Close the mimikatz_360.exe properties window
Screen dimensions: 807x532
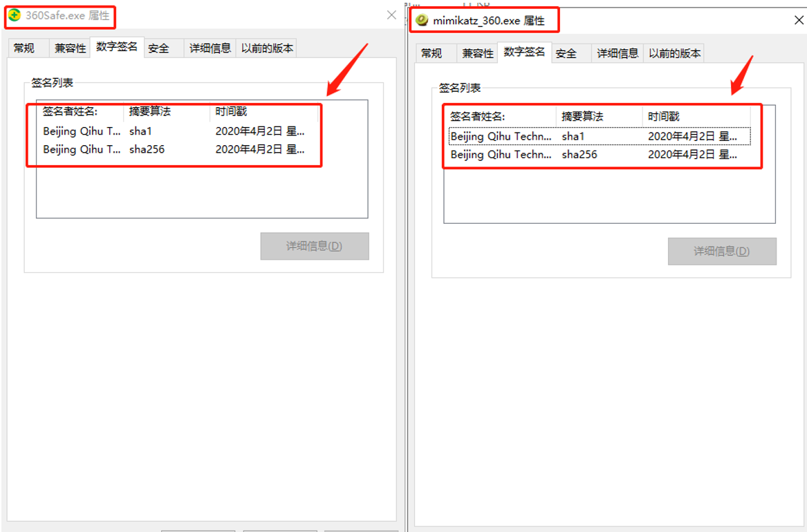point(799,20)
